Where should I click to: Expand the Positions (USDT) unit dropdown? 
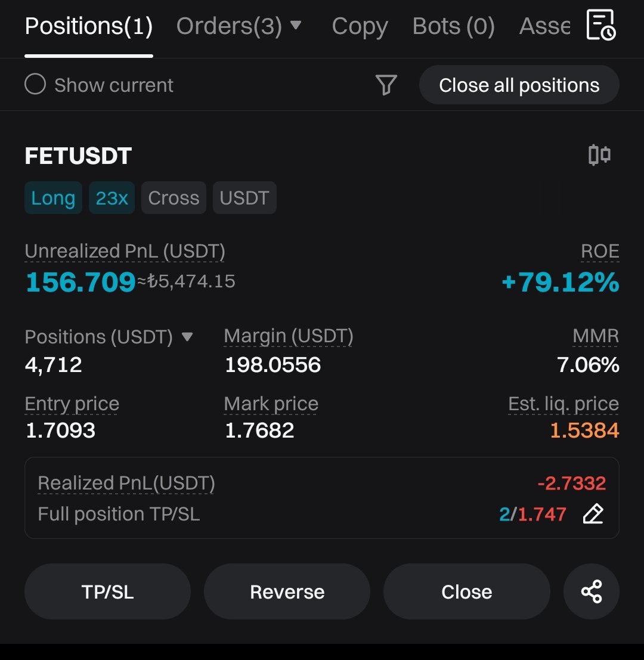pyautogui.click(x=187, y=337)
